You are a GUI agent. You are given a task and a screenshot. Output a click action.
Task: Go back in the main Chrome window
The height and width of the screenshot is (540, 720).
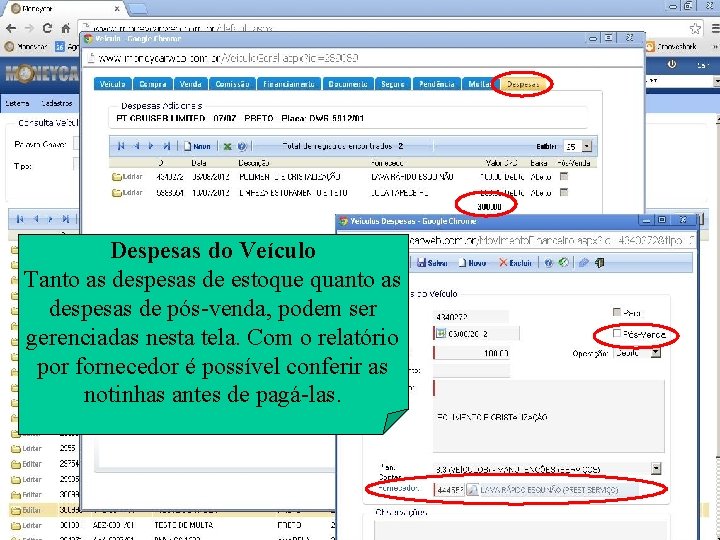coord(11,28)
